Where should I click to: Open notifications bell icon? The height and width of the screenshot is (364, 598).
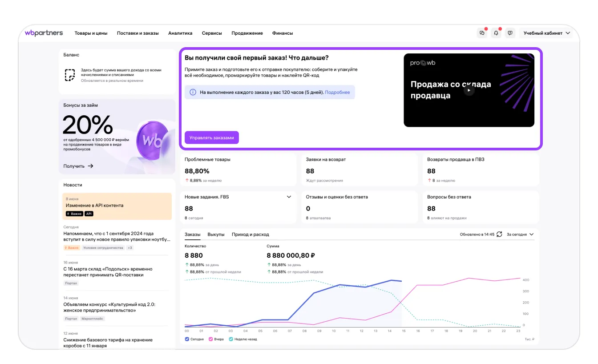[496, 33]
